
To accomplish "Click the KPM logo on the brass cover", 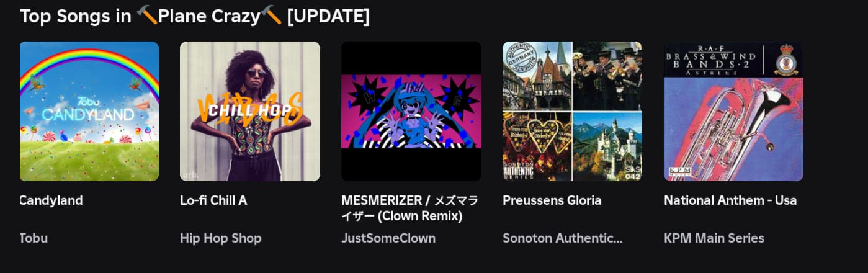I will tap(679, 172).
